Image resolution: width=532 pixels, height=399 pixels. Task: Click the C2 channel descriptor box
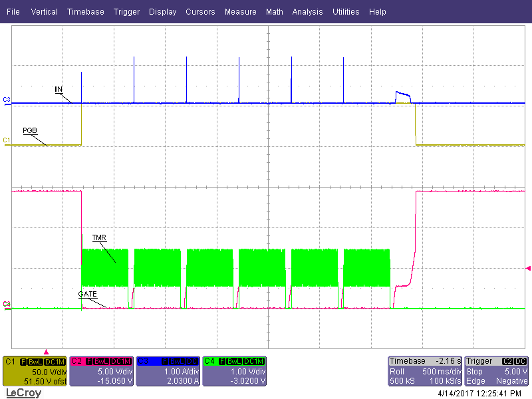tap(101, 371)
